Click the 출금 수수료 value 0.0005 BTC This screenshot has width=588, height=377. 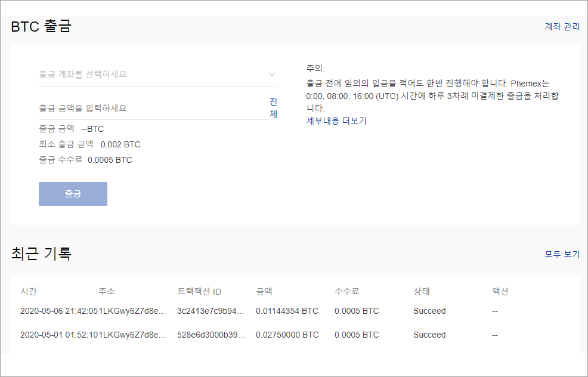click(110, 160)
